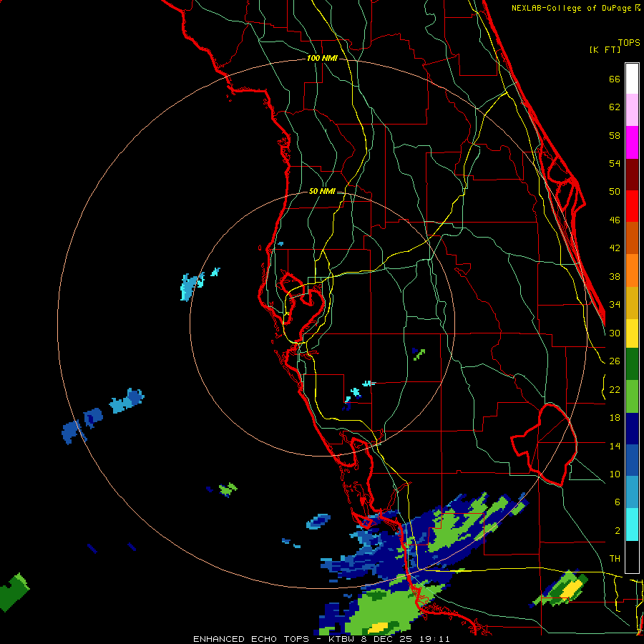
Task: Click the legend value "62"
Action: (x=615, y=107)
